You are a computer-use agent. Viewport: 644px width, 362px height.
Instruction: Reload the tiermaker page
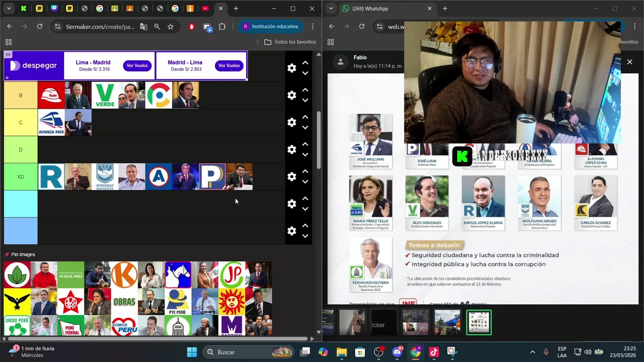(x=40, y=26)
